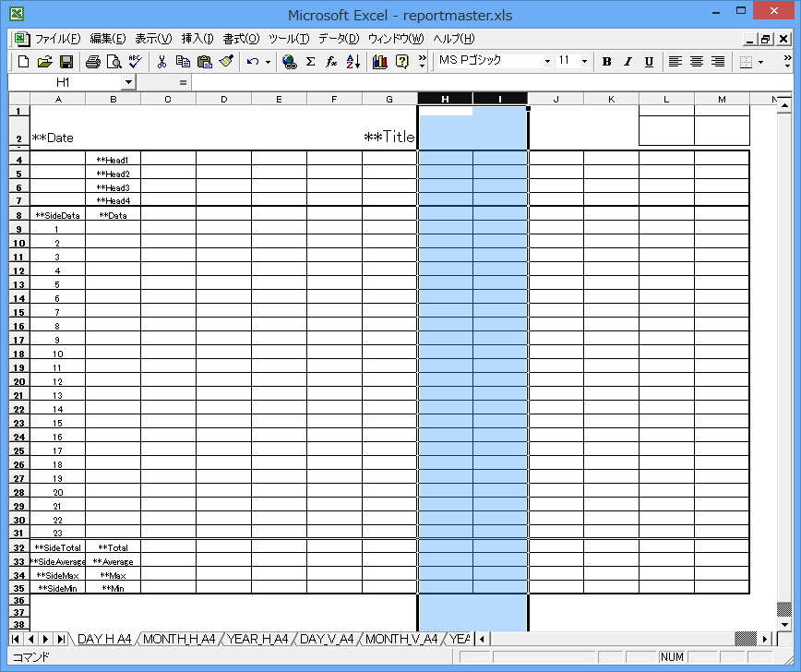Open Print Preview from the toolbar
The width and height of the screenshot is (801, 672).
tap(114, 62)
